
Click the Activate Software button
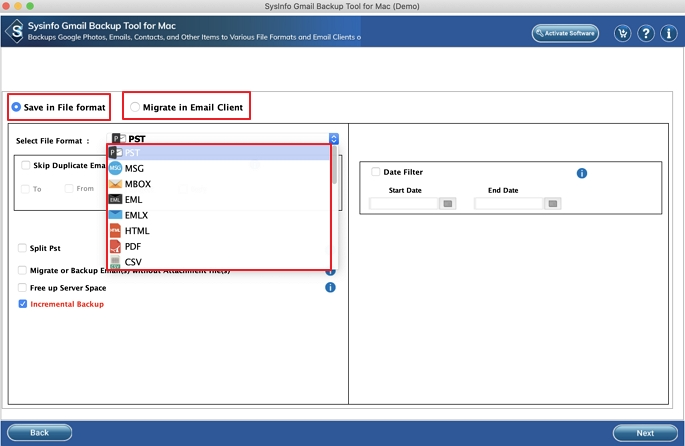coord(565,33)
